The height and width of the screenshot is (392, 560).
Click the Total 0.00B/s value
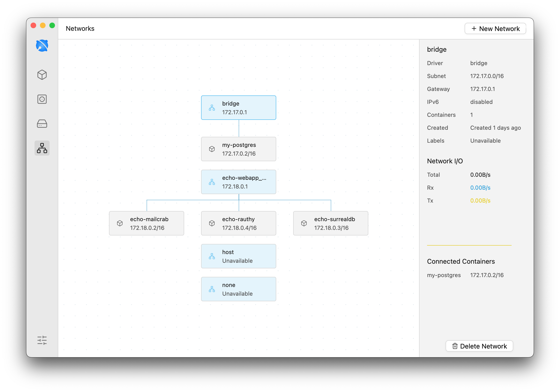pos(480,175)
